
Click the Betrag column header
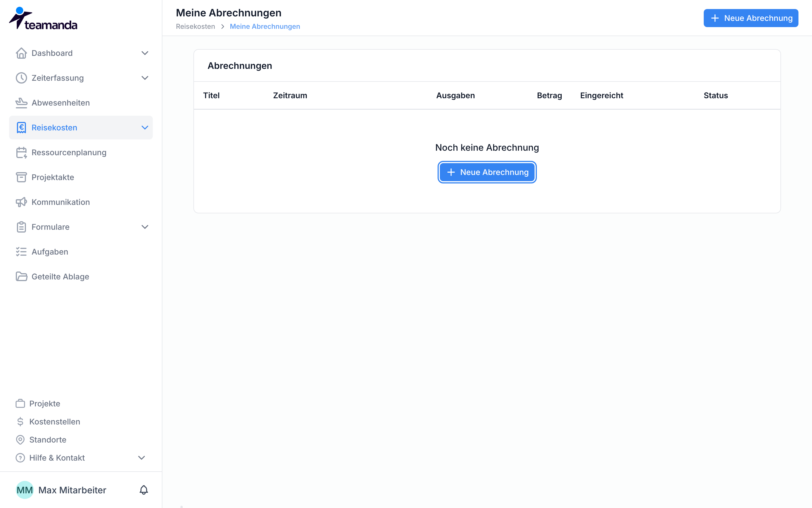(x=549, y=96)
